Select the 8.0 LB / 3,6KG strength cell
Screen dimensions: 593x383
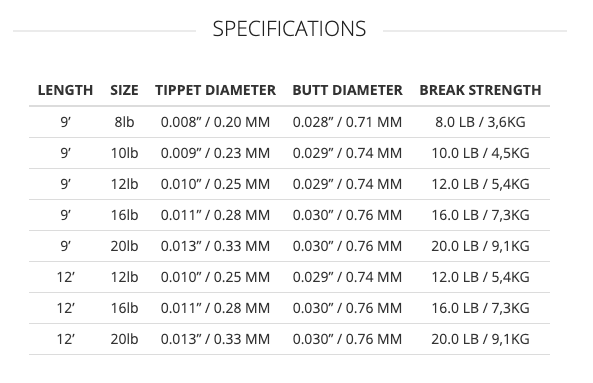point(480,122)
